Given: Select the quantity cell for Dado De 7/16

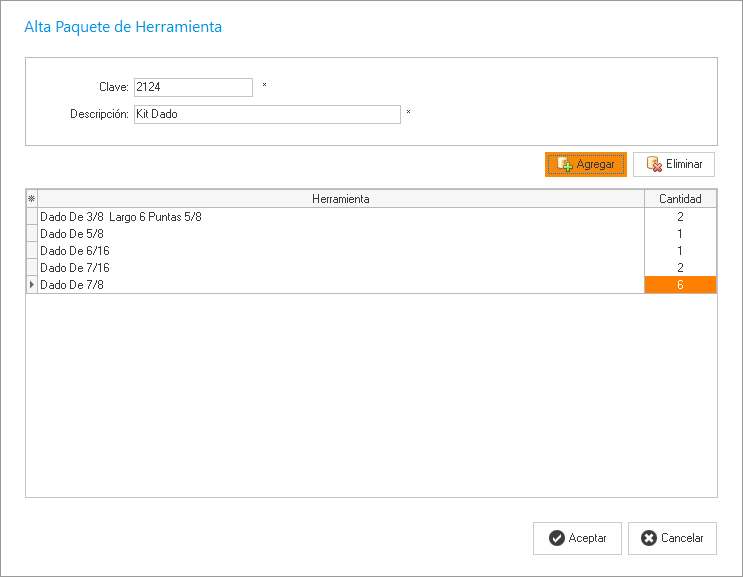Looking at the screenshot, I should pyautogui.click(x=680, y=268).
